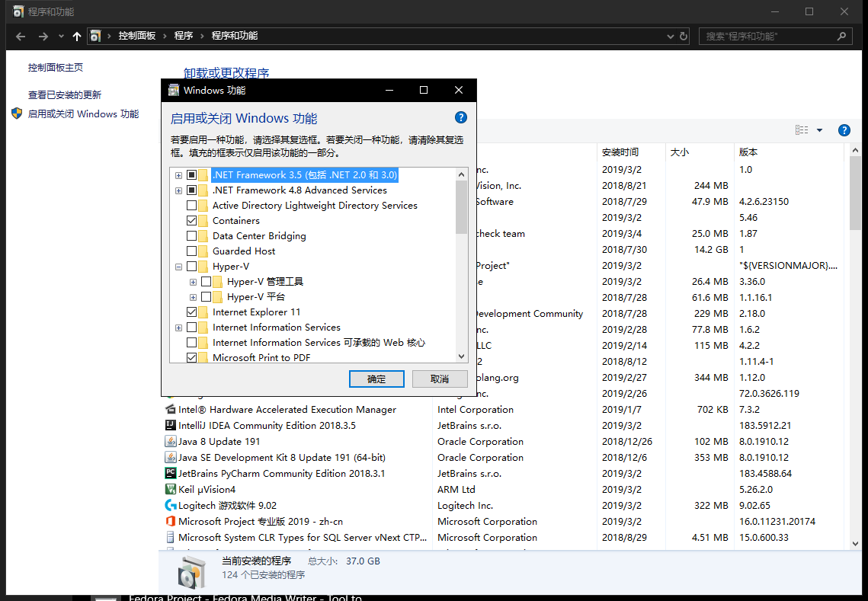The height and width of the screenshot is (601, 868).
Task: Expand .NET Framework 4.8 Advanced Services node
Action: coord(179,191)
